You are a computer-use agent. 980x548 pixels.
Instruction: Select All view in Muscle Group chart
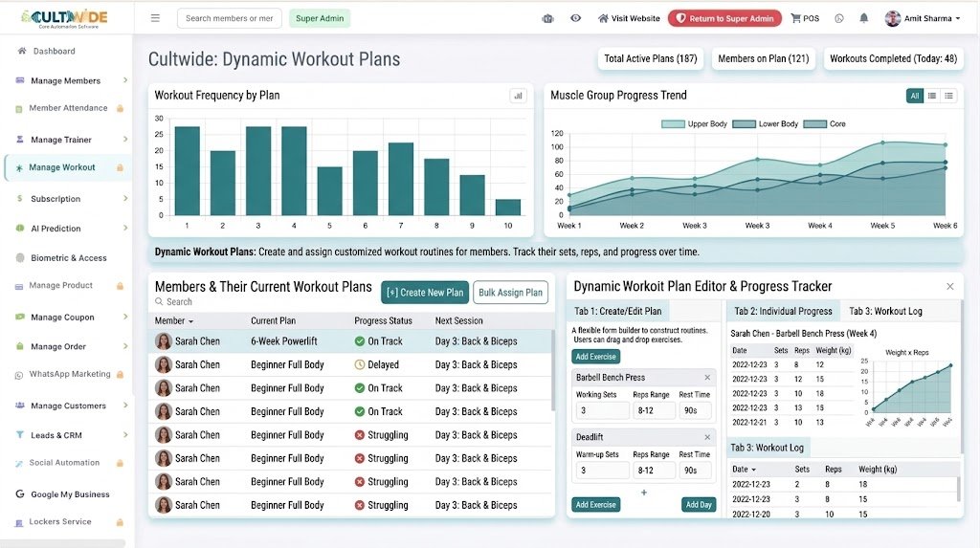(x=914, y=96)
